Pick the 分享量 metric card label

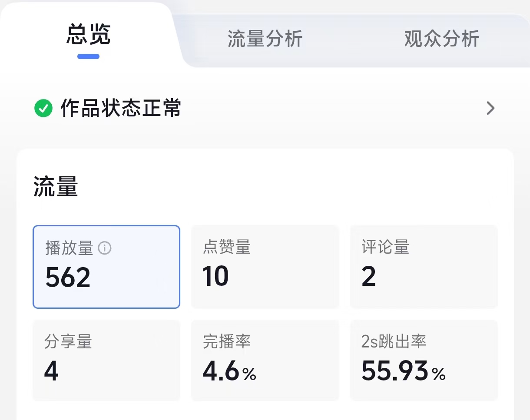tap(68, 342)
